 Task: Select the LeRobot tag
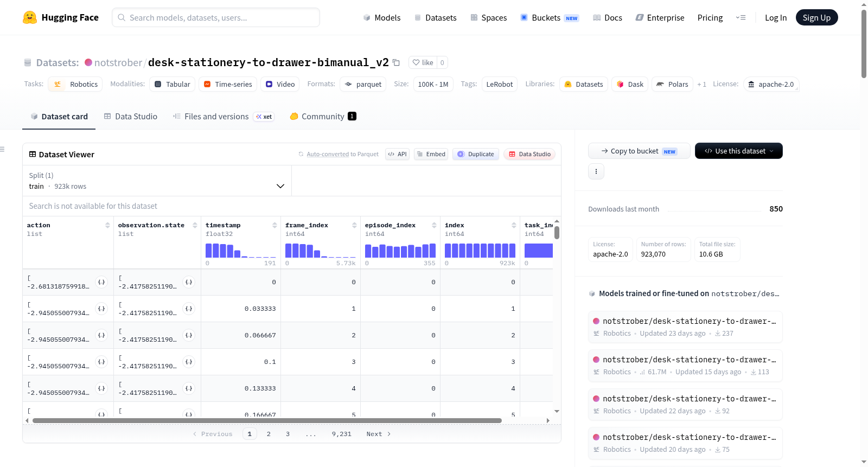500,84
